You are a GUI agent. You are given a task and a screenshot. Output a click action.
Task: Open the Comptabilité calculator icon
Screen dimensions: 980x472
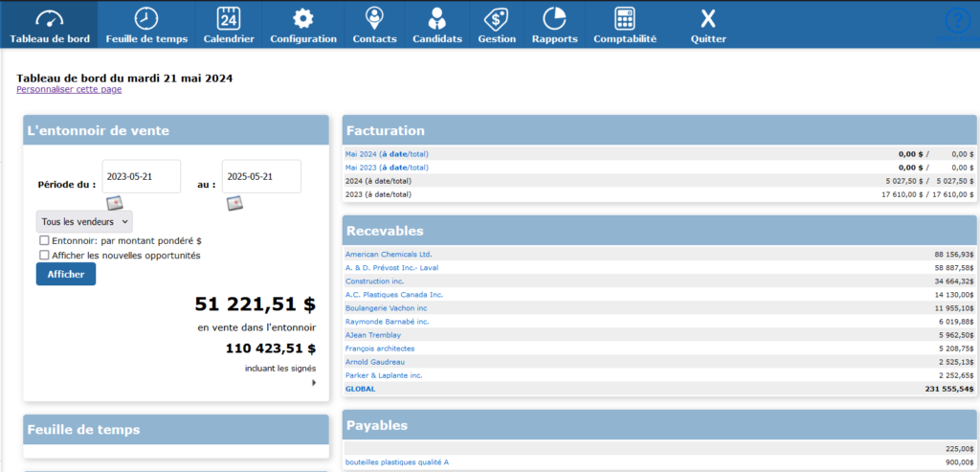(625, 19)
